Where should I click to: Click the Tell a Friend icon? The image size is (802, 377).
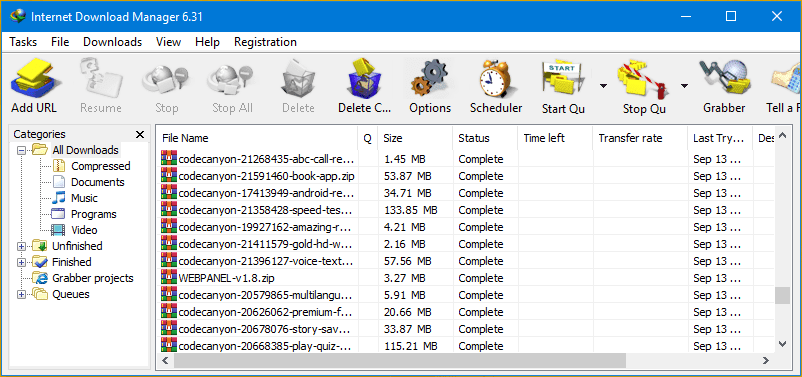point(786,78)
